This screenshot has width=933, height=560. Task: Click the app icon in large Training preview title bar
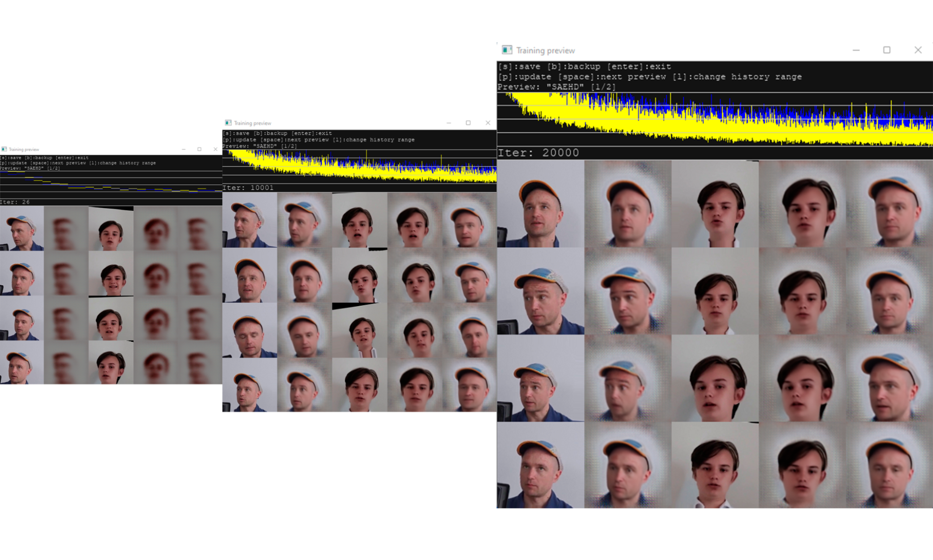(507, 50)
